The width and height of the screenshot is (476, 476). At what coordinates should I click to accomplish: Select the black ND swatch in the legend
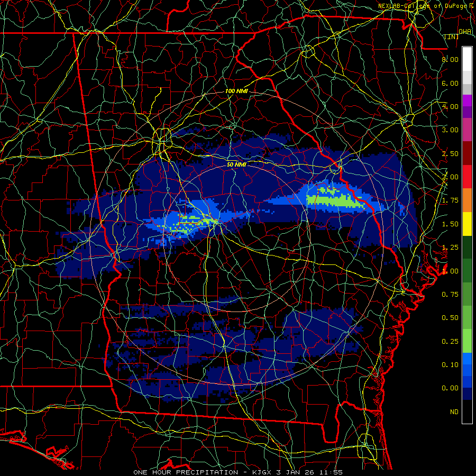tap(467, 412)
